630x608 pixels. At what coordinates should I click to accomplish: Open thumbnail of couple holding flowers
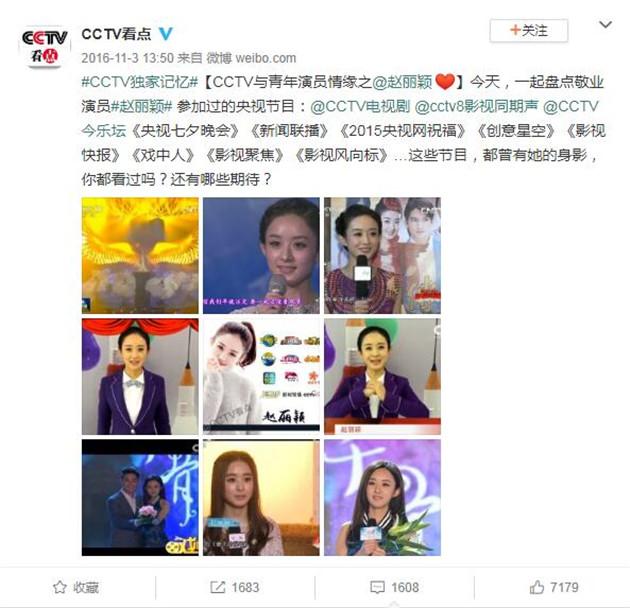140,497
